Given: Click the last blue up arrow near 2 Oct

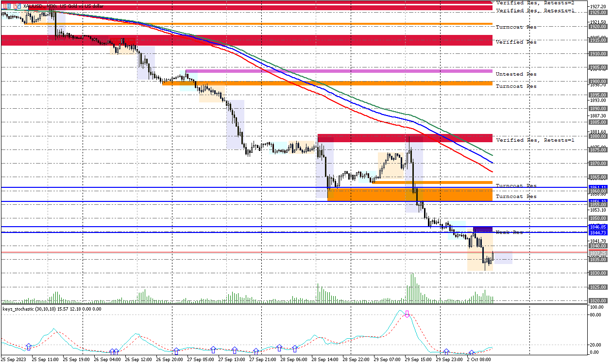Looking at the screenshot, I should pos(471,353).
